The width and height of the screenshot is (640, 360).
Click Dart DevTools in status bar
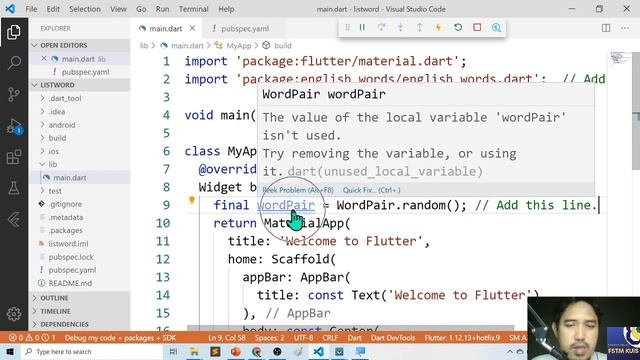393,338
